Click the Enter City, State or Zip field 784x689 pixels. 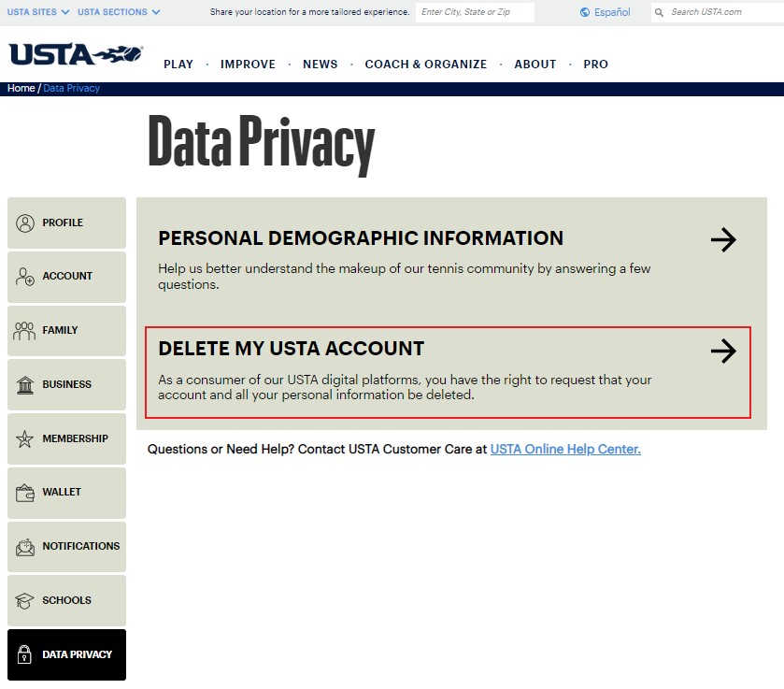(x=475, y=12)
